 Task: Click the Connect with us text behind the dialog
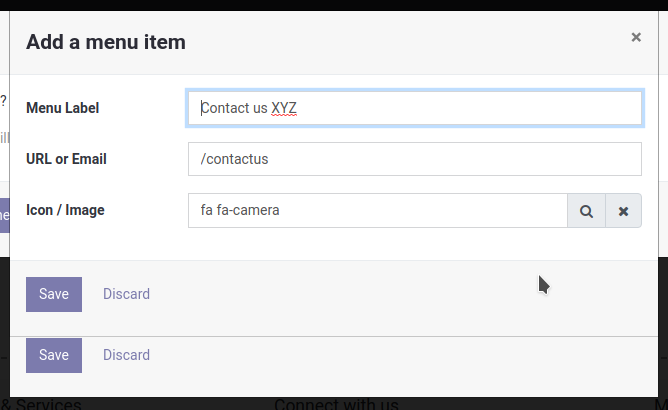tap(336, 404)
